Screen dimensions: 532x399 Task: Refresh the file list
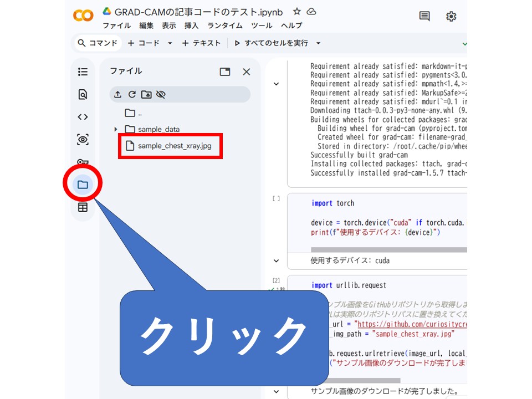click(132, 94)
